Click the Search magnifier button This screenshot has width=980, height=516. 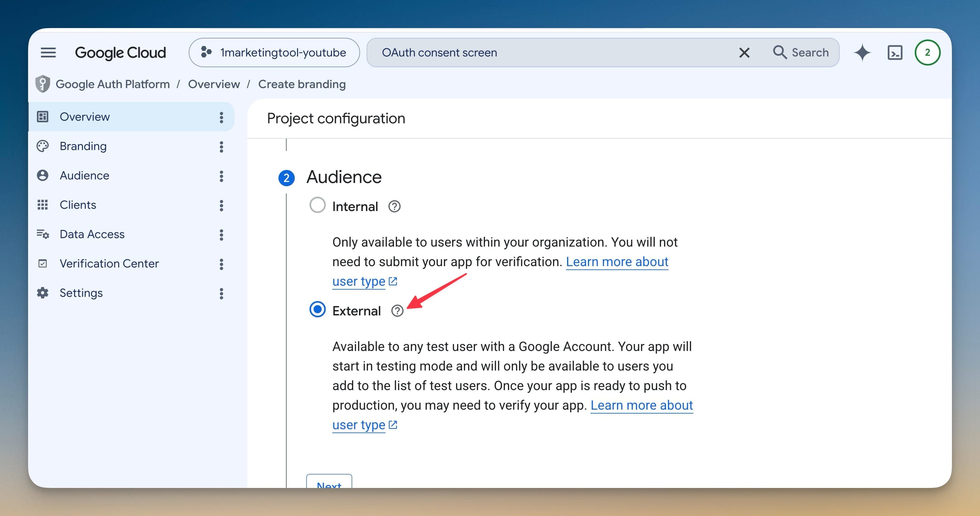tap(800, 53)
